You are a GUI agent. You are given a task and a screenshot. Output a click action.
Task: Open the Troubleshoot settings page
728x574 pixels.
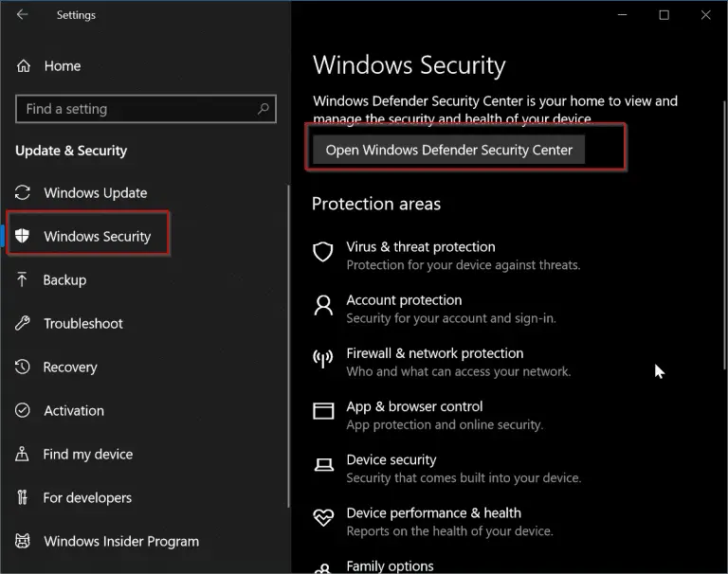tap(83, 323)
